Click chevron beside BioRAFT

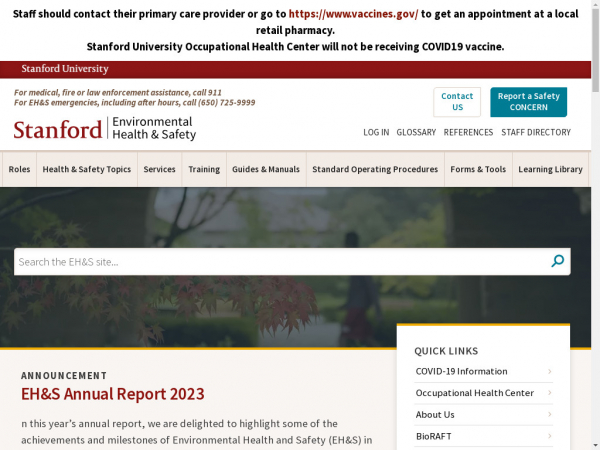point(549,436)
